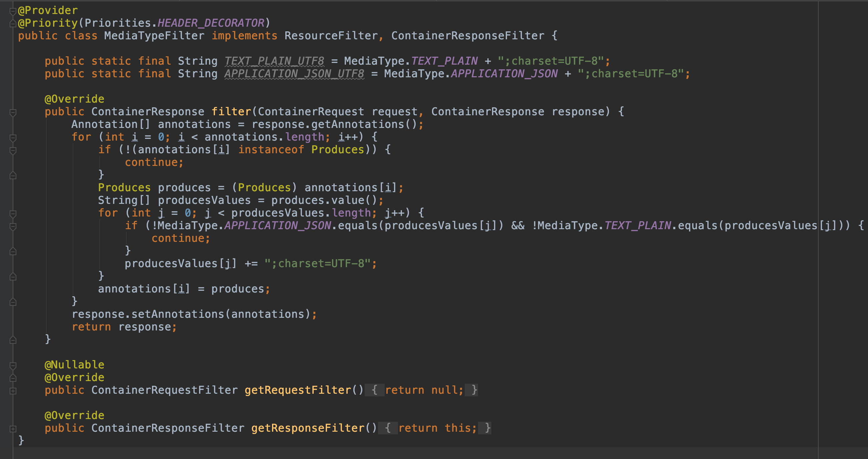This screenshot has width=868, height=459.
Task: Click the @Nullable annotation fold marker
Action: [x=13, y=365]
